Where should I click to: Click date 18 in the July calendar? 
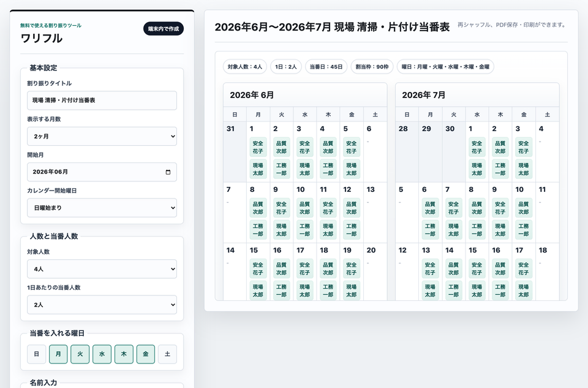(543, 250)
